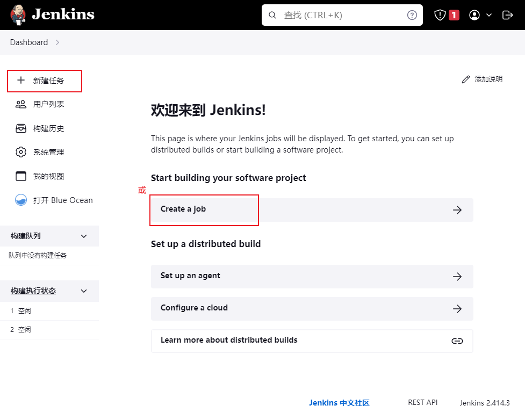Click the arrow on Set up an agent row

coord(457,277)
